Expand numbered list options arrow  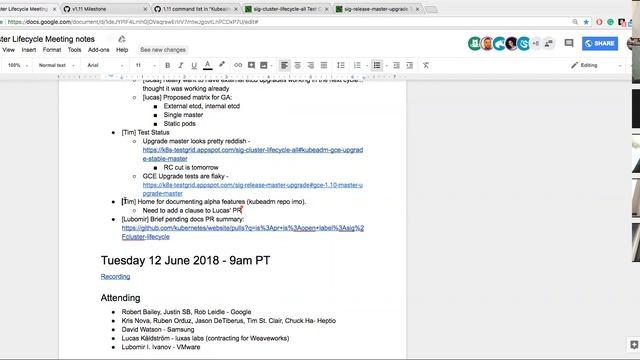click(x=367, y=66)
